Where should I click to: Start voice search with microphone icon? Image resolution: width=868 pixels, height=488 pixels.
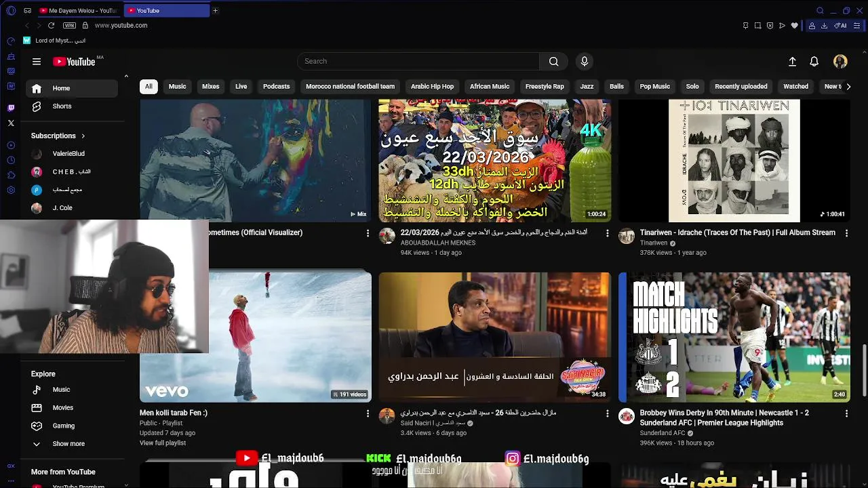(585, 62)
